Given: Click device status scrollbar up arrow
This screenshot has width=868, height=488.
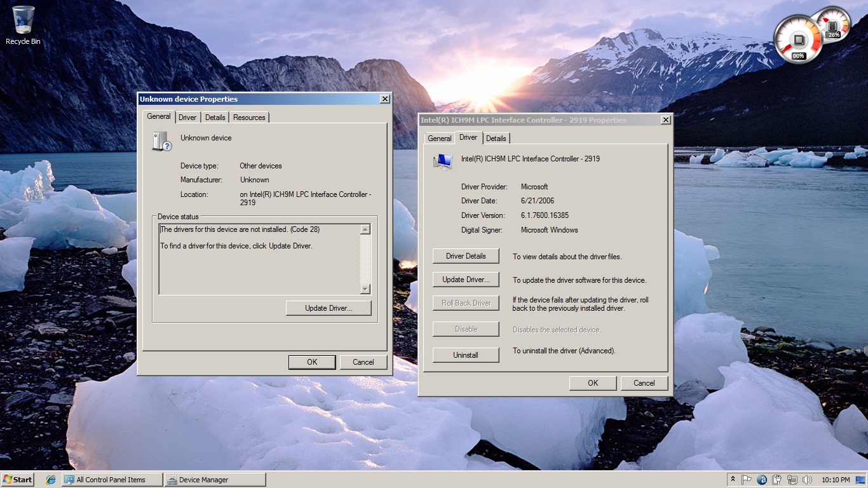Looking at the screenshot, I should pyautogui.click(x=365, y=229).
